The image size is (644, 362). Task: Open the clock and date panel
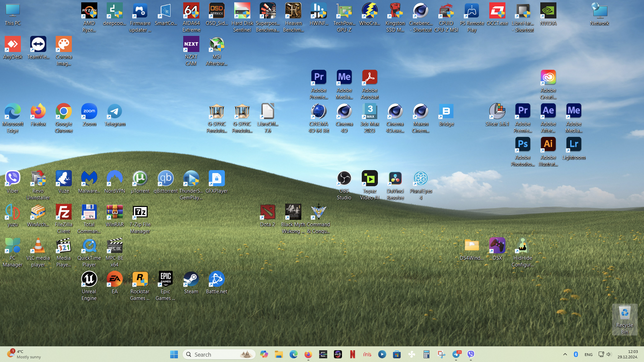(x=628, y=354)
